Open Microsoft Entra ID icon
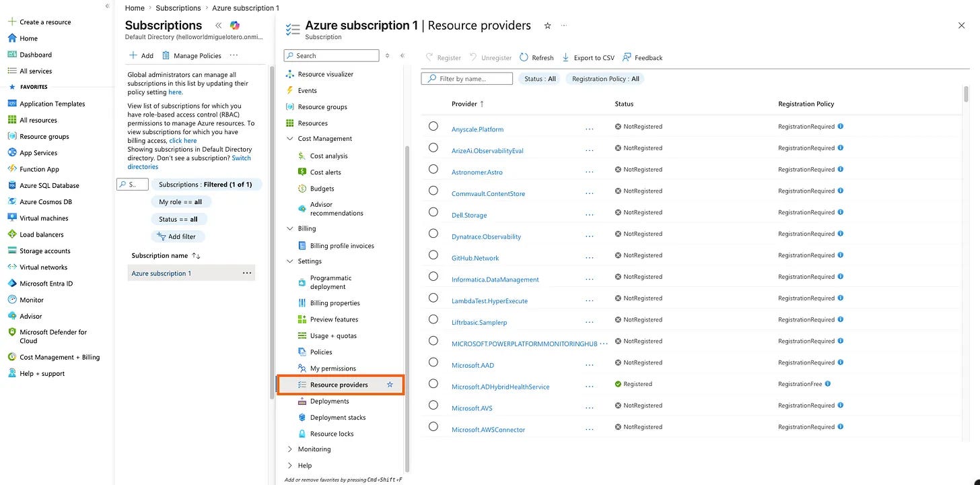980x485 pixels. [x=11, y=284]
